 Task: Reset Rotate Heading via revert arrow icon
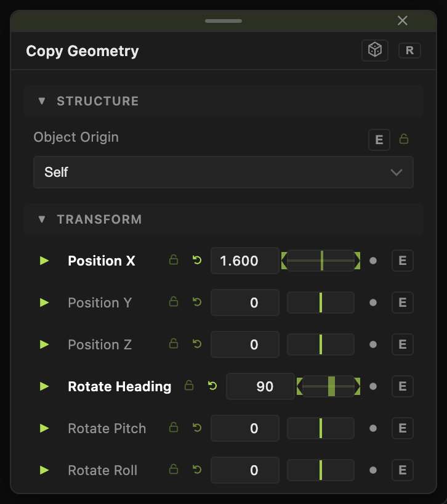click(x=212, y=386)
